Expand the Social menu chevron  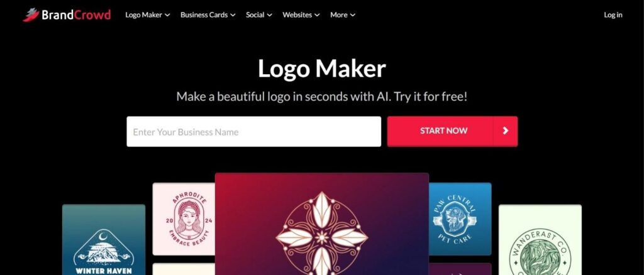269,15
